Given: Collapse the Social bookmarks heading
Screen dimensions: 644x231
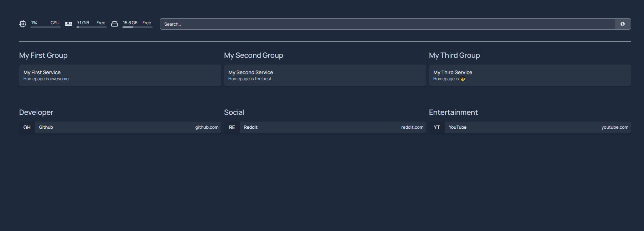Looking at the screenshot, I should pos(234,112).
